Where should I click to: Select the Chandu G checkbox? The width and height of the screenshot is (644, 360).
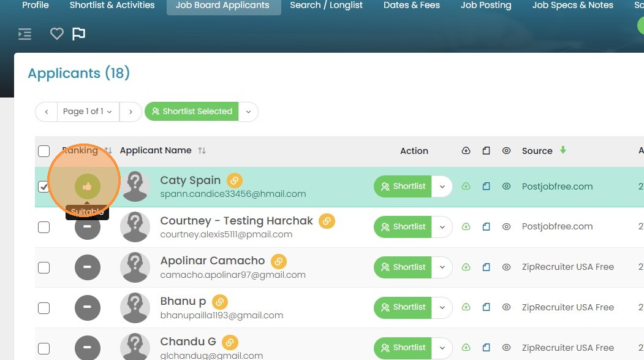pyautogui.click(x=44, y=348)
